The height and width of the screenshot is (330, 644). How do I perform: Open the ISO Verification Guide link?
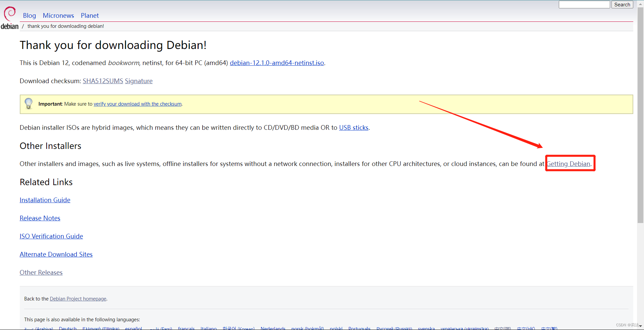click(51, 236)
